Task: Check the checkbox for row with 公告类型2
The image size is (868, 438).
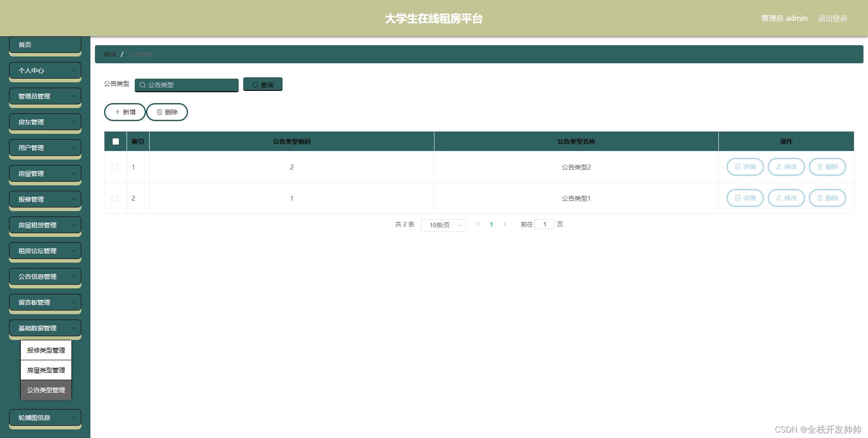Action: 115,167
